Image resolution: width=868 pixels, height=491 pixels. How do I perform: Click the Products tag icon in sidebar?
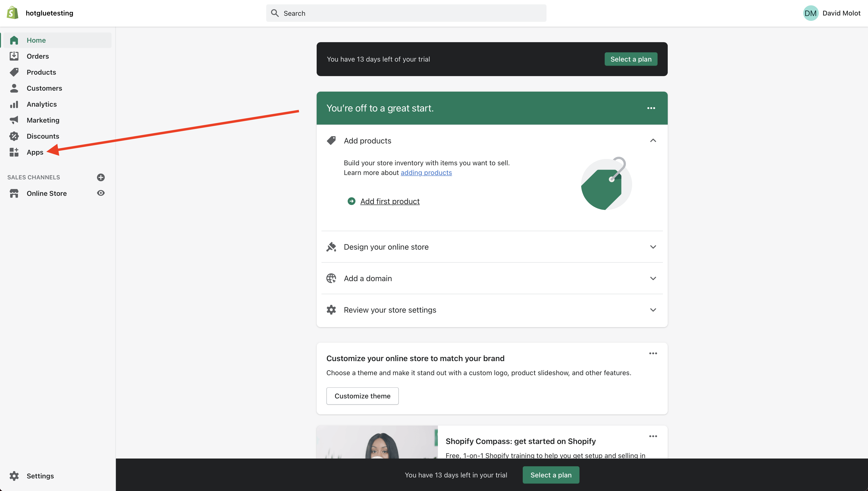point(14,72)
